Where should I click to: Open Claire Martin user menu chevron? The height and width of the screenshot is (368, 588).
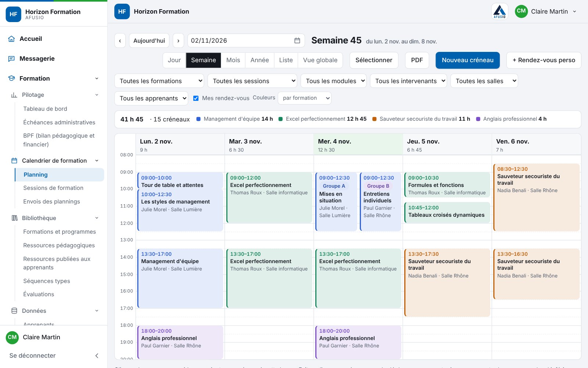tap(574, 11)
